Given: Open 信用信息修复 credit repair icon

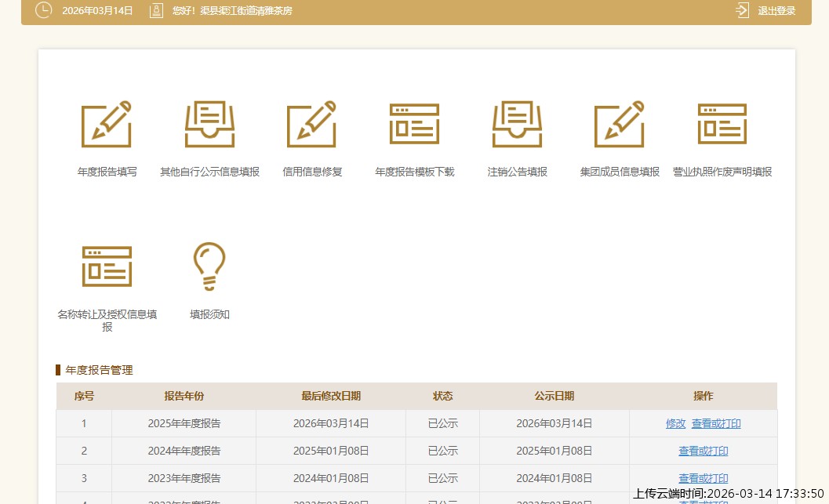Looking at the screenshot, I should [x=311, y=124].
